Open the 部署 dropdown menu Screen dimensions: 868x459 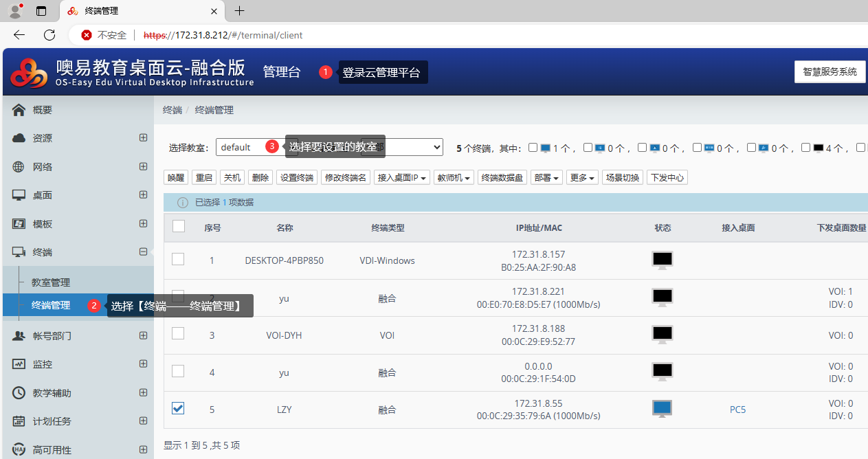click(546, 177)
